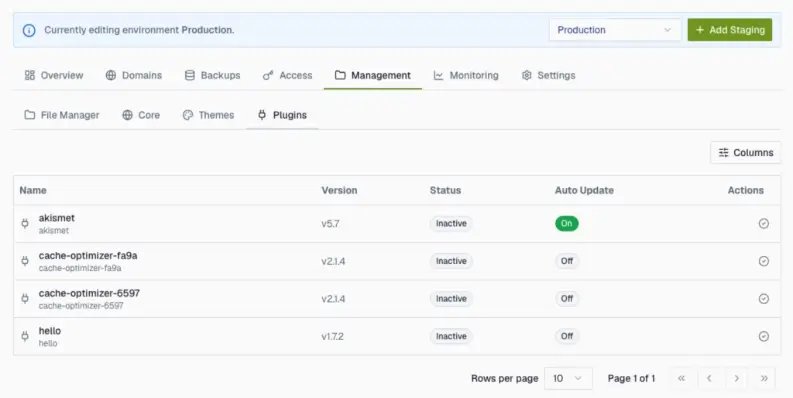Toggle hello plugin auto update Off badge
Viewport: 793px width, 398px height.
(567, 336)
